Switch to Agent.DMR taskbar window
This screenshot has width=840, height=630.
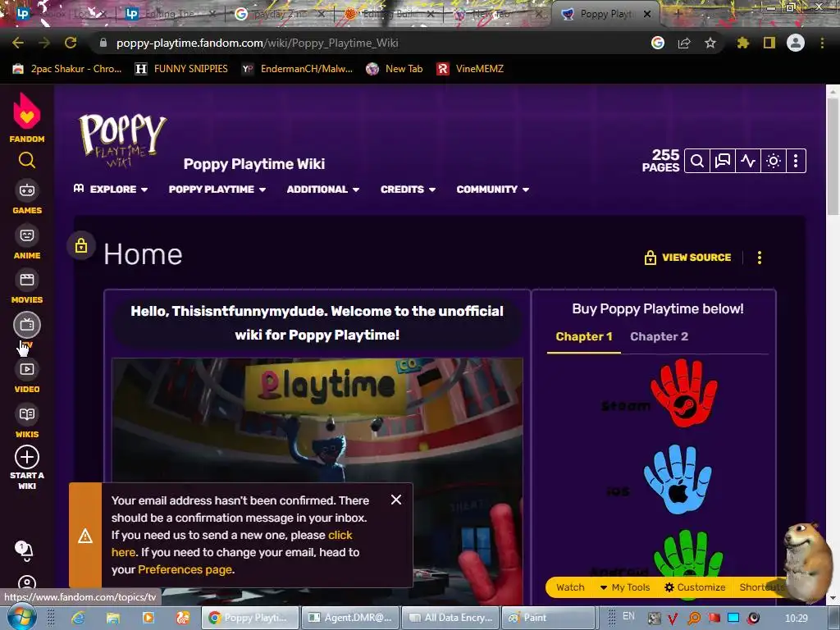(x=351, y=618)
